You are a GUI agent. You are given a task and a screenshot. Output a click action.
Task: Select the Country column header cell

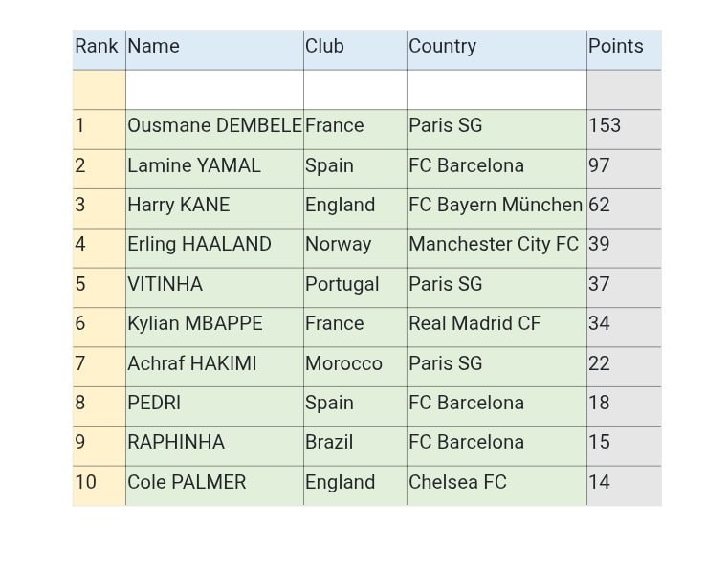coord(496,47)
